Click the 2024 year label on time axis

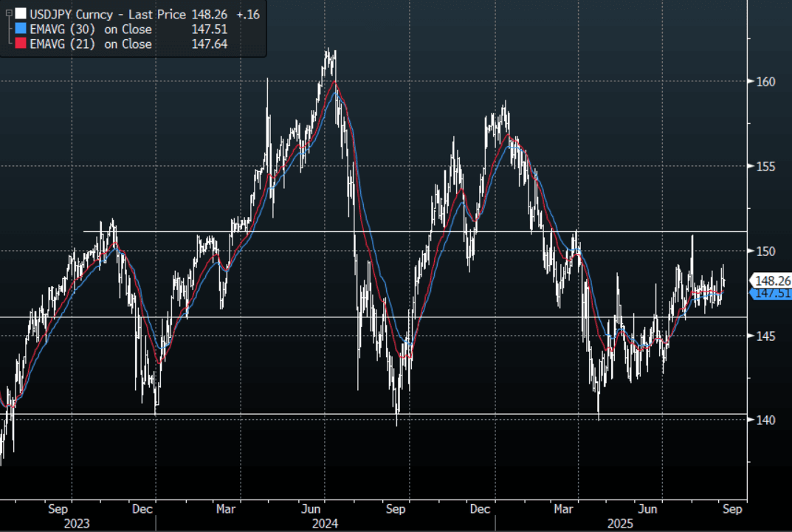pos(325,523)
